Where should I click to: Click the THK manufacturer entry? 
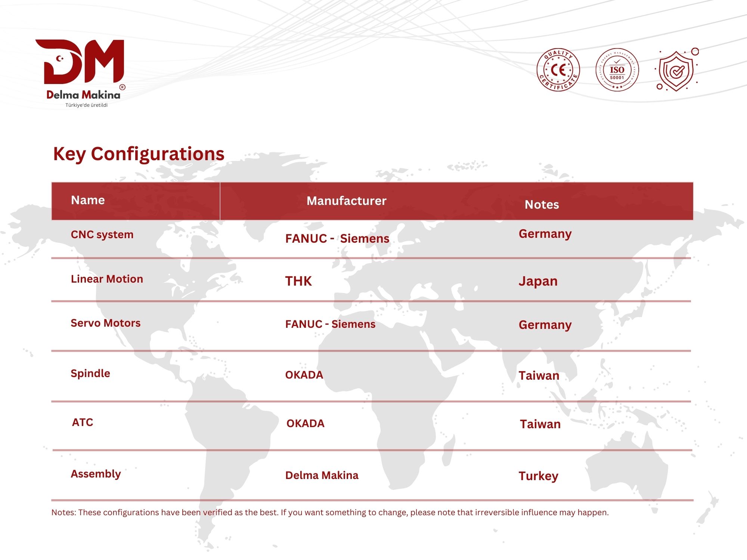coord(298,281)
